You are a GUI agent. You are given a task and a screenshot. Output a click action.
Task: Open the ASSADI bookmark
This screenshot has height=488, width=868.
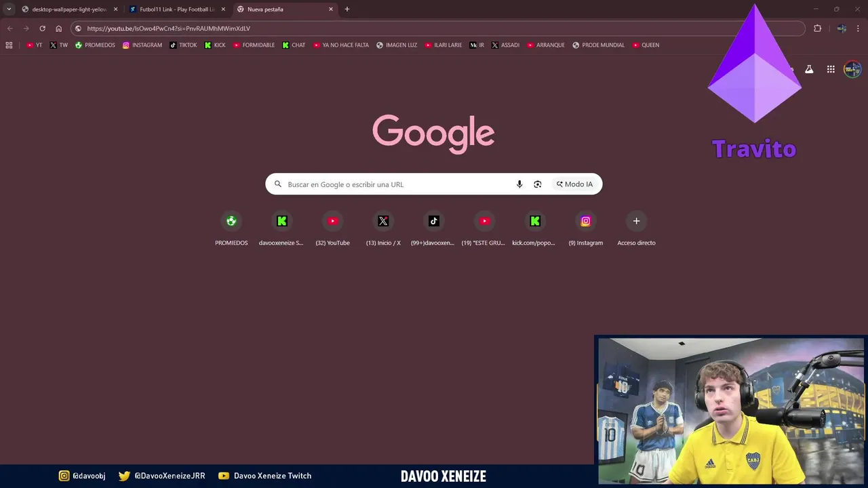pyautogui.click(x=505, y=45)
